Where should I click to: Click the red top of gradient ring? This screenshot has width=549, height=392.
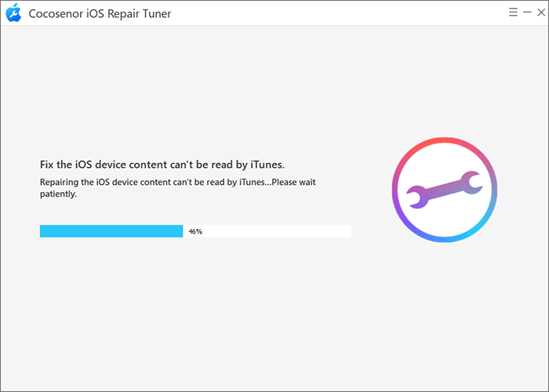click(445, 140)
